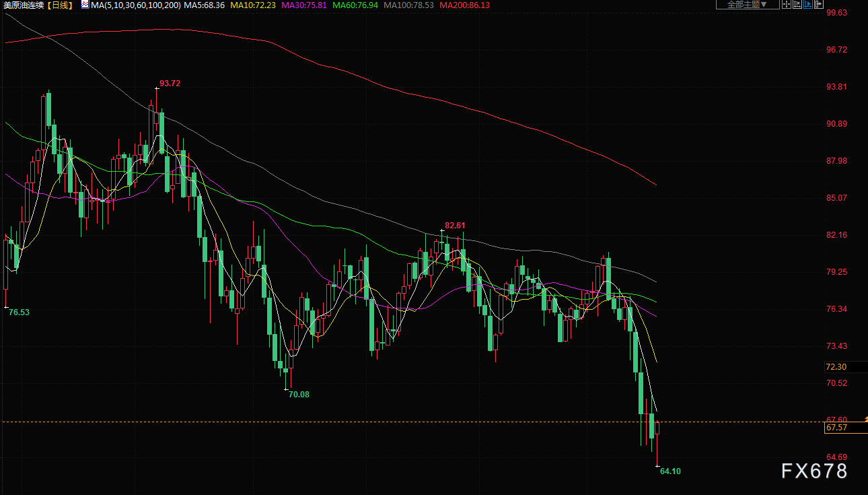Click the 72.30 price tag on axis

tap(836, 367)
